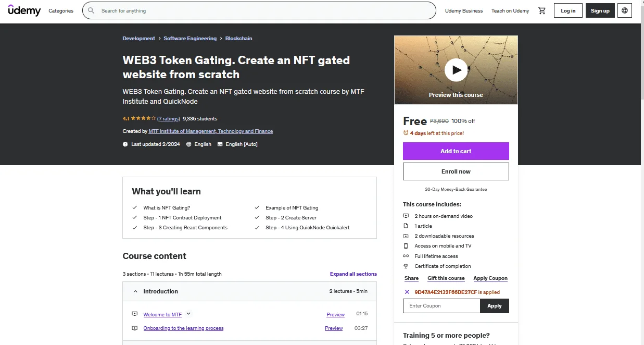
Task: Click the last updated badge icon
Action: coord(125,144)
